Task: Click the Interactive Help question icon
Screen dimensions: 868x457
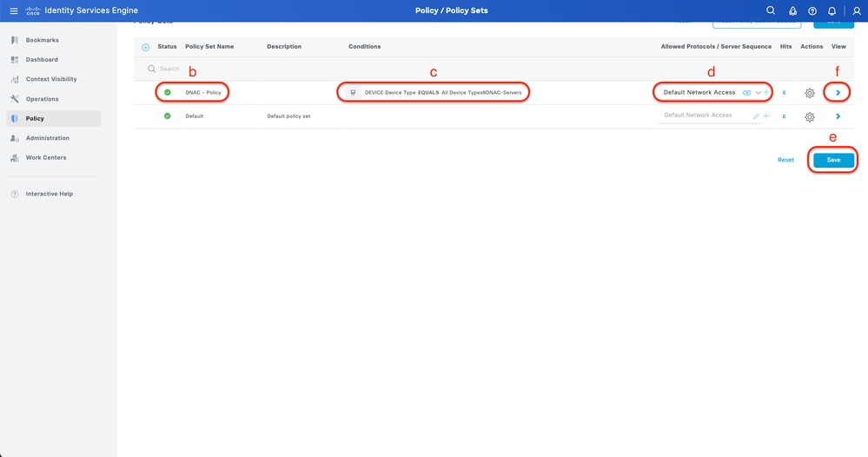Action: click(x=15, y=194)
